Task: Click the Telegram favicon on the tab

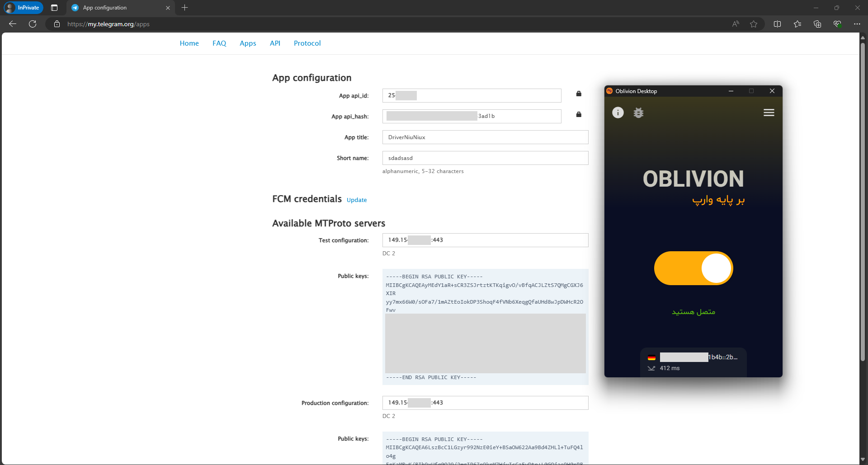Action: (75, 8)
